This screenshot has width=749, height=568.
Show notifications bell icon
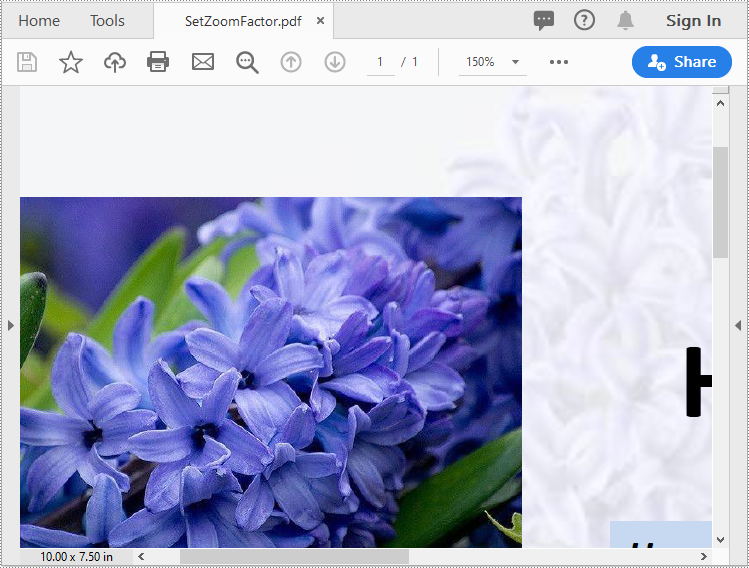tap(625, 21)
